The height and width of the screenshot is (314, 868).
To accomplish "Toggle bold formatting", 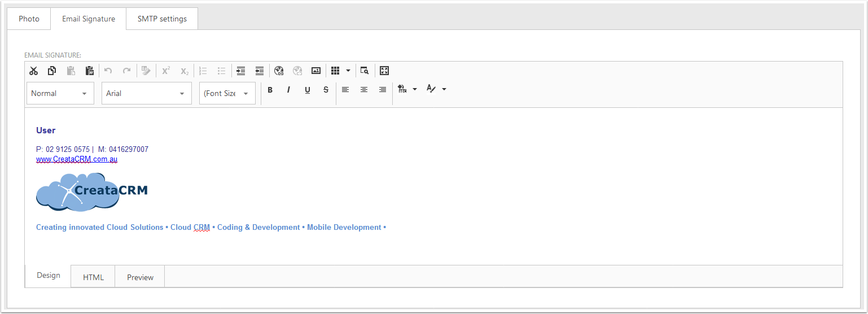I will pyautogui.click(x=270, y=90).
